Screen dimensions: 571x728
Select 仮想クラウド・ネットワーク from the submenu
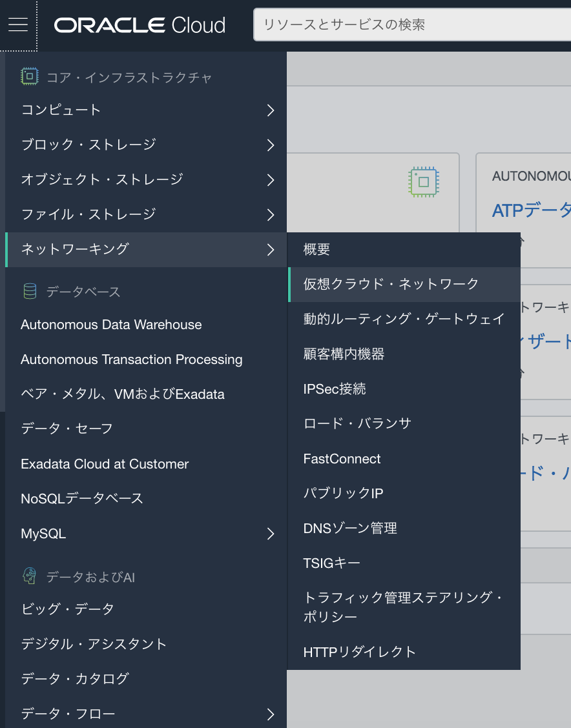(x=391, y=284)
